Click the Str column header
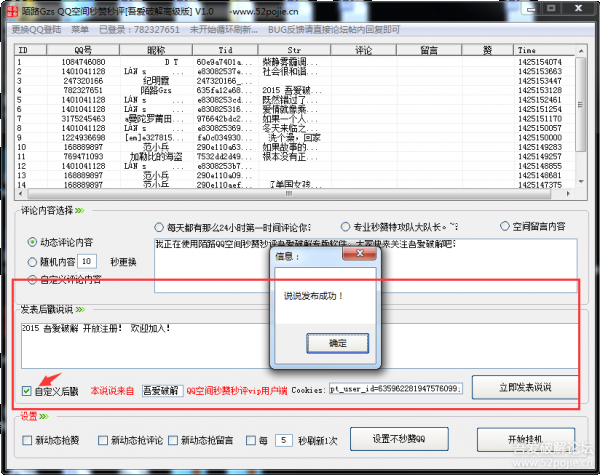 pos(294,50)
